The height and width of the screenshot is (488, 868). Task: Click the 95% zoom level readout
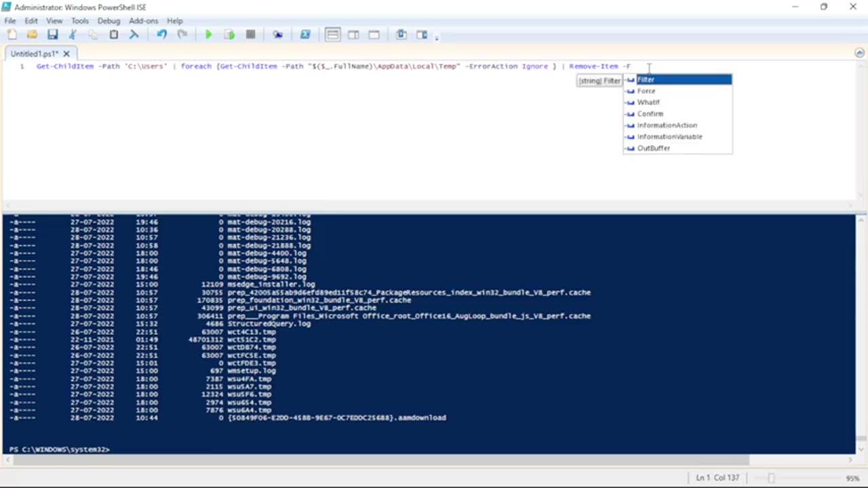852,478
